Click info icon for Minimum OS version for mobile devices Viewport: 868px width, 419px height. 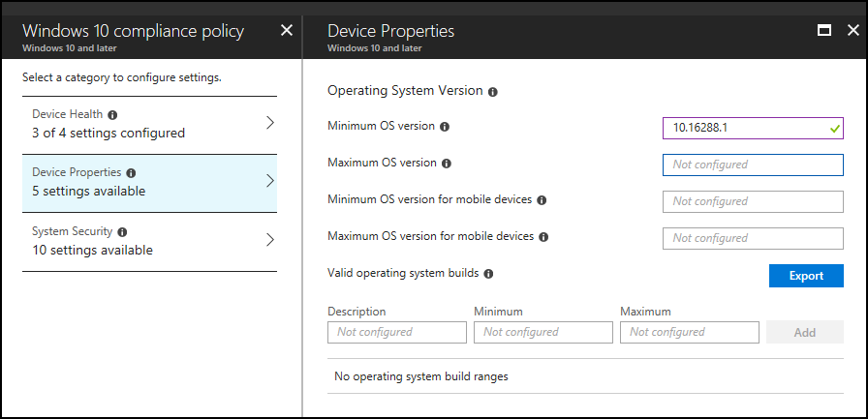click(542, 200)
